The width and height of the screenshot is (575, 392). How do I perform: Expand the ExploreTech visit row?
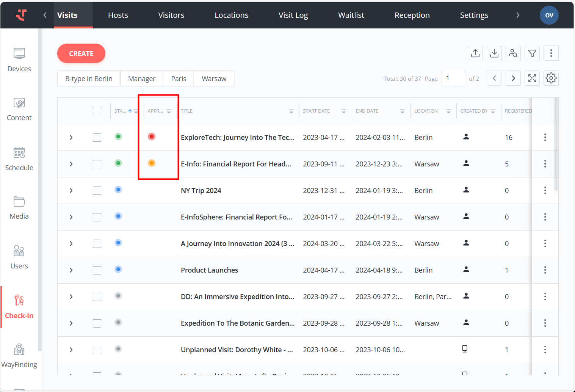[71, 138]
